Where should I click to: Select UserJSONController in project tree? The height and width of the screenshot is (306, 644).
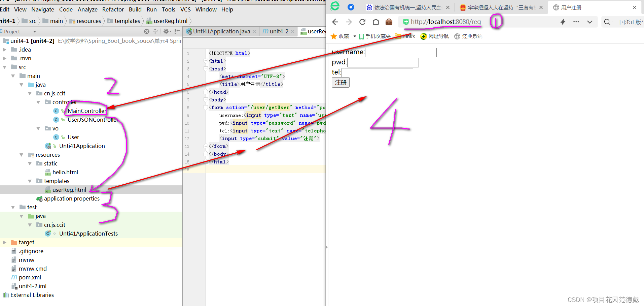[x=93, y=120]
